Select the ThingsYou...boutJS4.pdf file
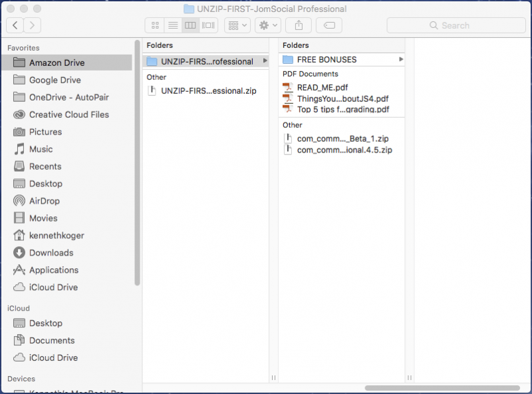 [342, 99]
